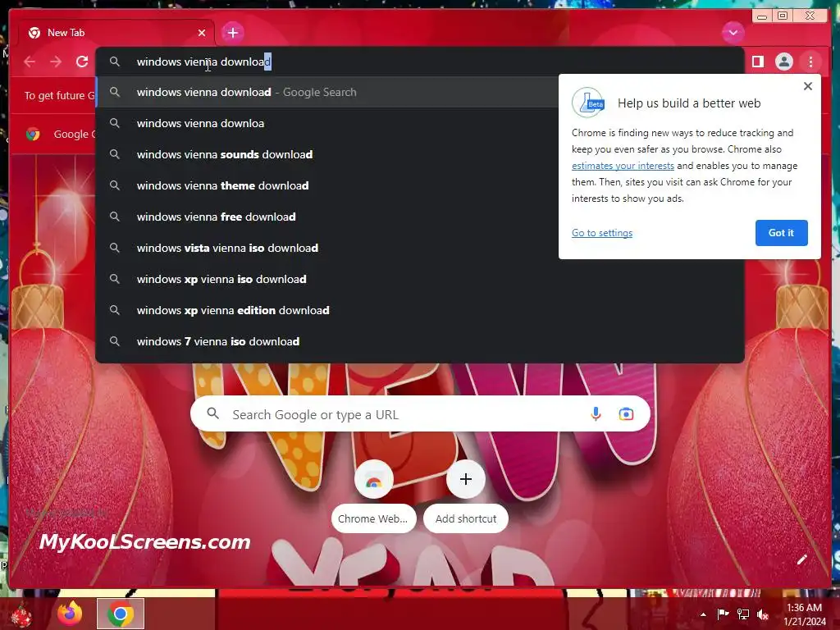Pick 'windows vienna theme download' suggestion
The height and width of the screenshot is (630, 840).
[x=326, y=185]
